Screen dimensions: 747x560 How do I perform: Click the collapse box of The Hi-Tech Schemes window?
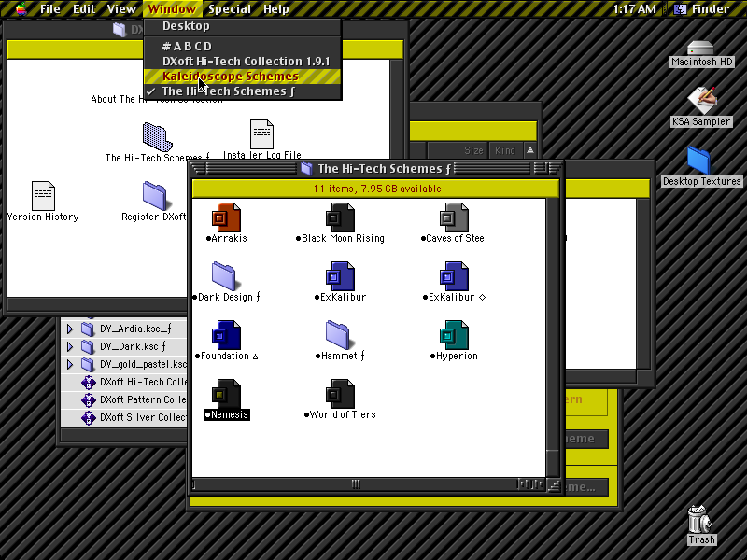pyautogui.click(x=554, y=168)
